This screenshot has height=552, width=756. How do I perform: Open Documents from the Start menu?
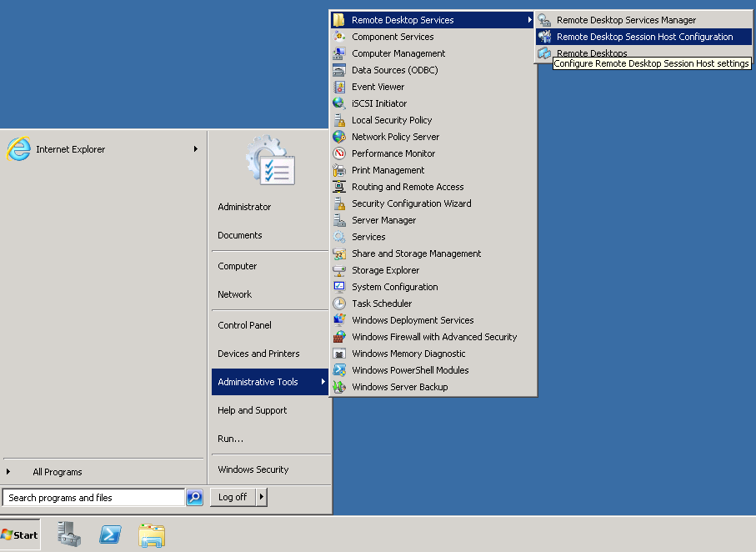click(x=270, y=235)
